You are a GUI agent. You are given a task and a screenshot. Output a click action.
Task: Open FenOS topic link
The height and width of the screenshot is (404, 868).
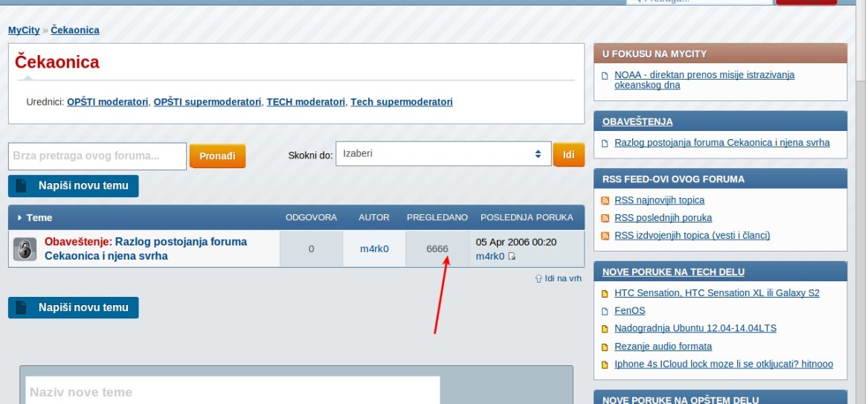pos(629,311)
